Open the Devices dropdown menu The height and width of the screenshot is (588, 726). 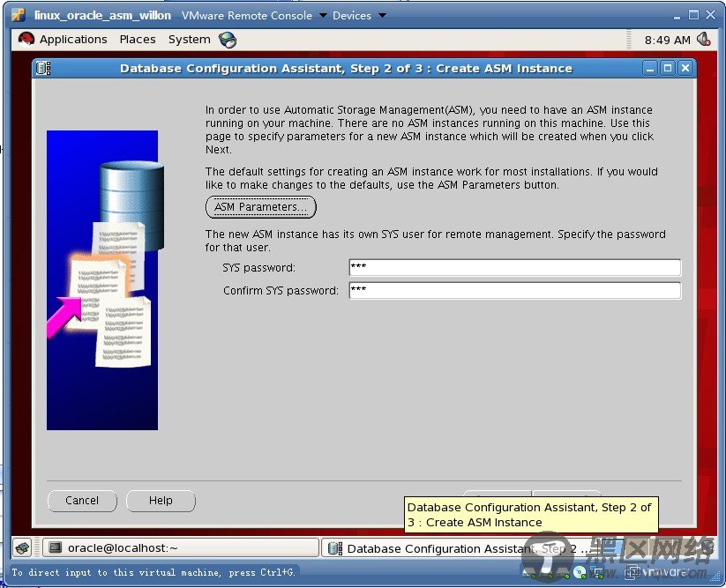[359, 15]
